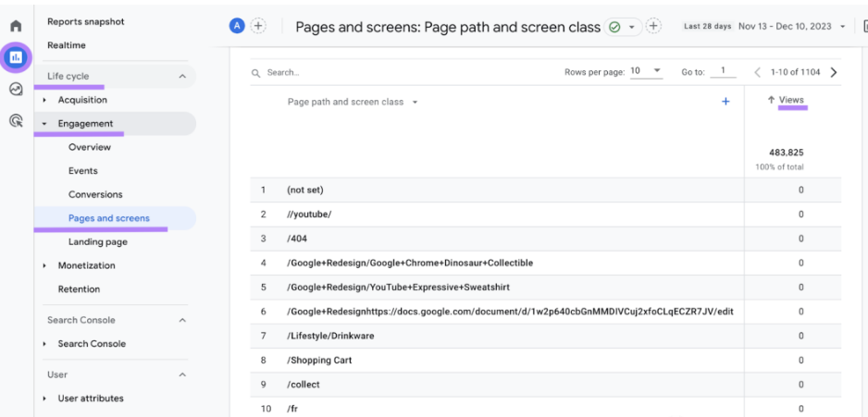Image resolution: width=868 pixels, height=417 pixels.
Task: Expand the Monetization tree item
Action: [44, 266]
